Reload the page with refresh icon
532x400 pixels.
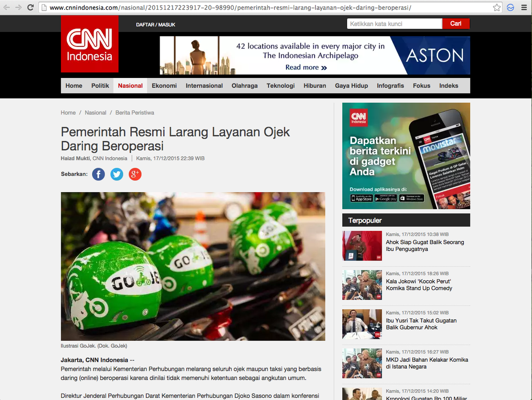pos(30,8)
